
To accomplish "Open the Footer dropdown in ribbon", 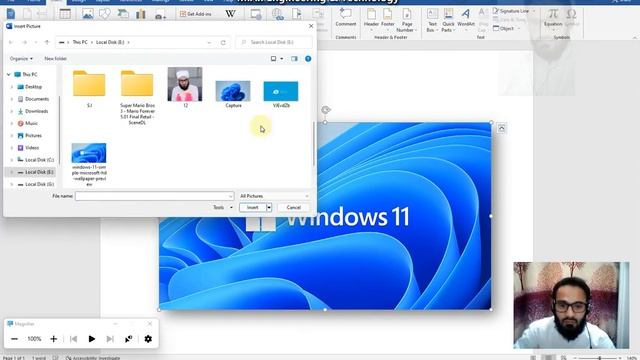I will point(387,20).
